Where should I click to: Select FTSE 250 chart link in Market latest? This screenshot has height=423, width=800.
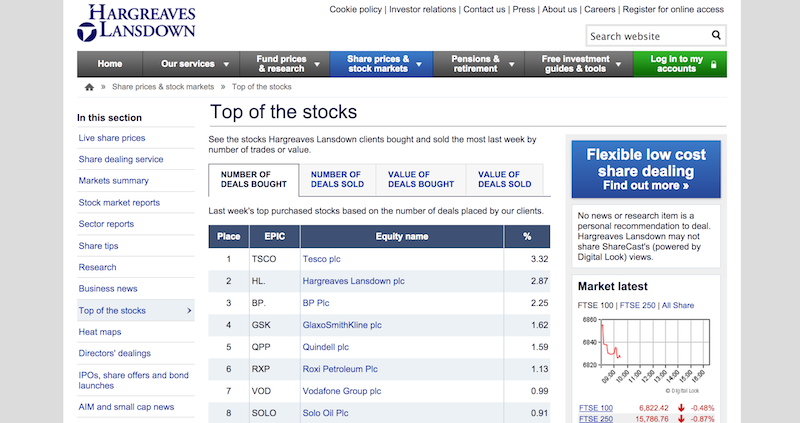pos(637,305)
